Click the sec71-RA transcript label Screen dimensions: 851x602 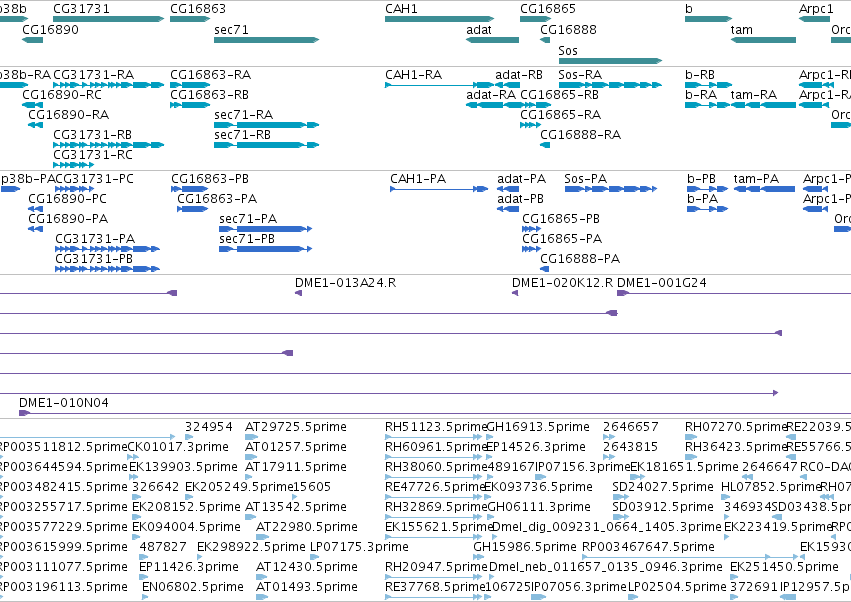pos(244,115)
